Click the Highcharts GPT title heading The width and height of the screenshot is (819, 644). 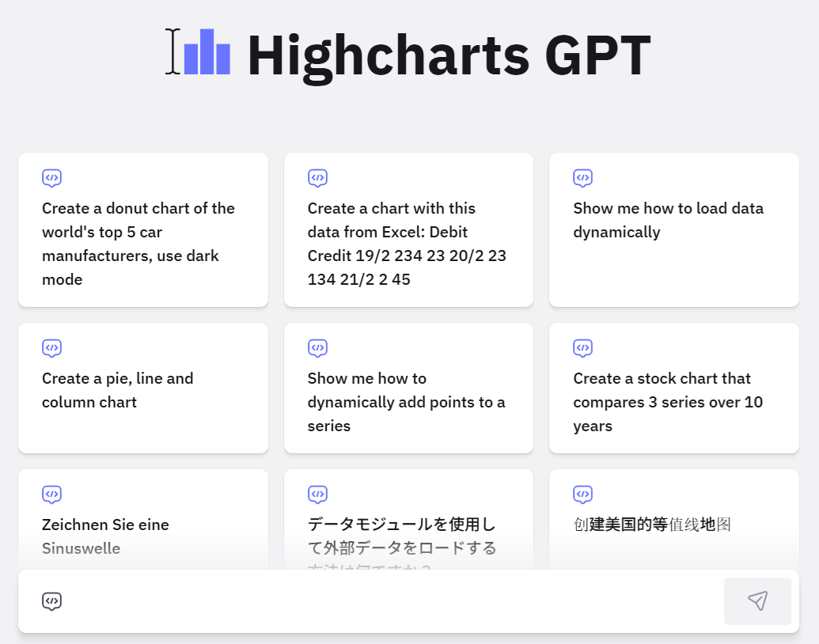coord(449,55)
